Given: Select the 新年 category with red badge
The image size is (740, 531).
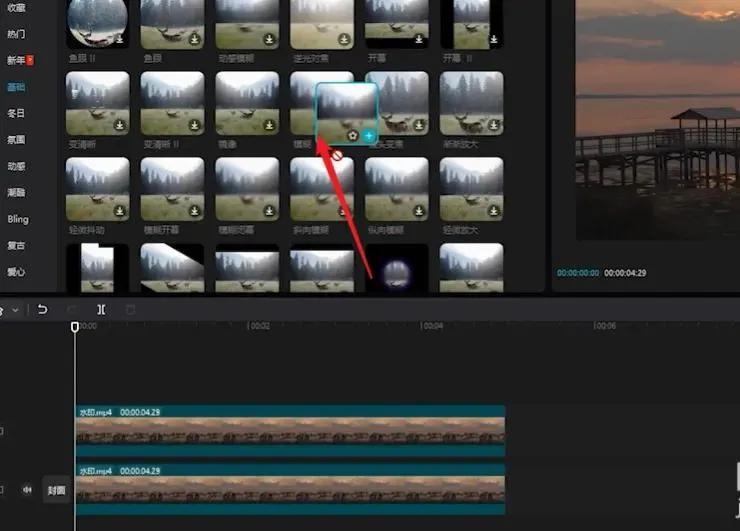Looking at the screenshot, I should (20, 60).
